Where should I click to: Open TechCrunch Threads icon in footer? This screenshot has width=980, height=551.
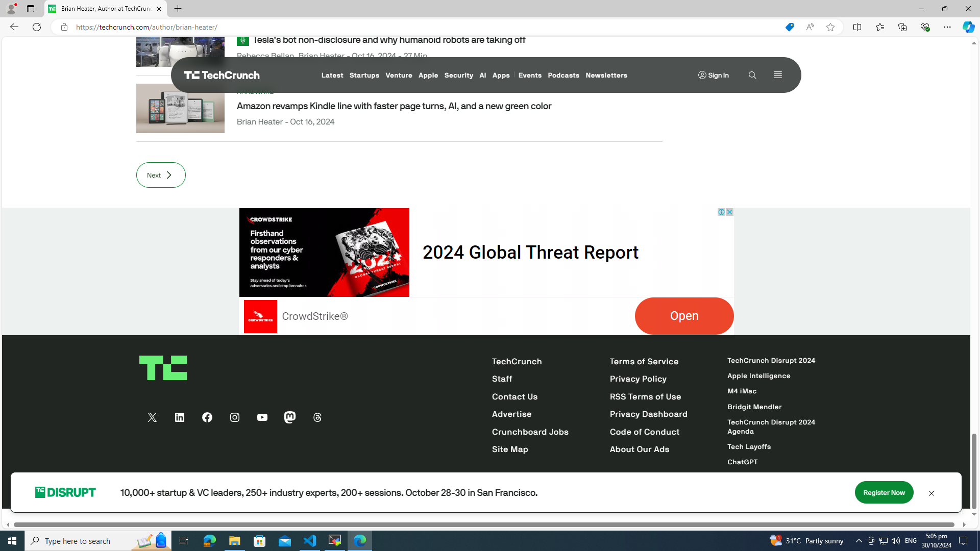click(x=317, y=417)
